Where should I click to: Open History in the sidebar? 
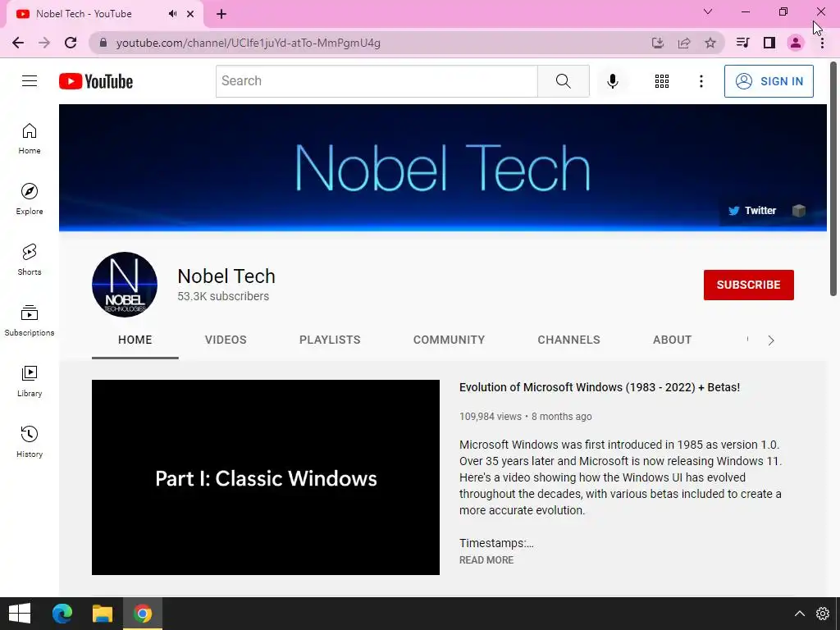pyautogui.click(x=30, y=442)
